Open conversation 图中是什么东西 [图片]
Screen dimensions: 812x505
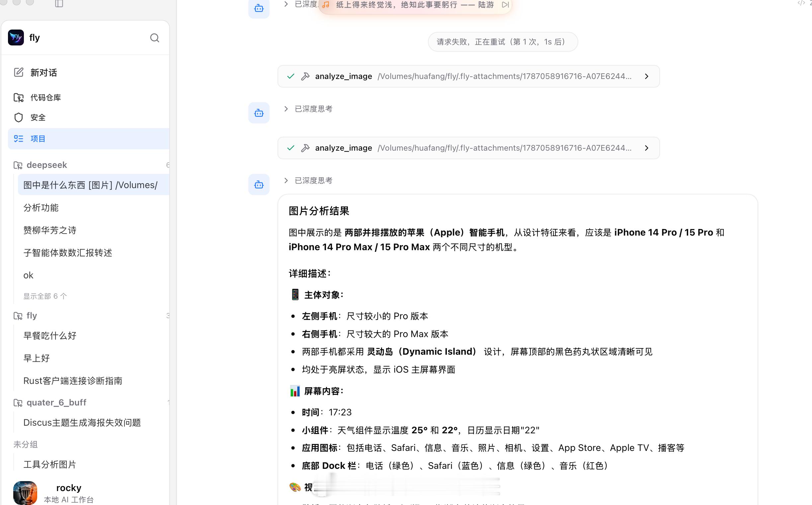94,185
